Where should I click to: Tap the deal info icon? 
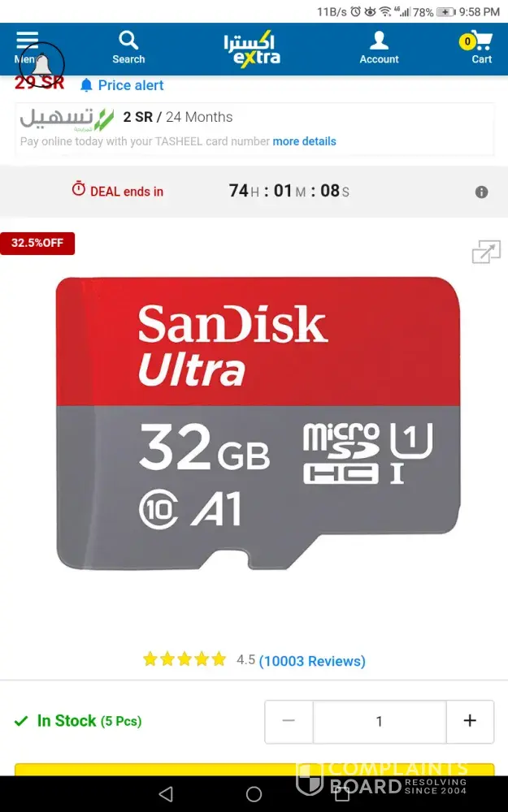pos(481,192)
